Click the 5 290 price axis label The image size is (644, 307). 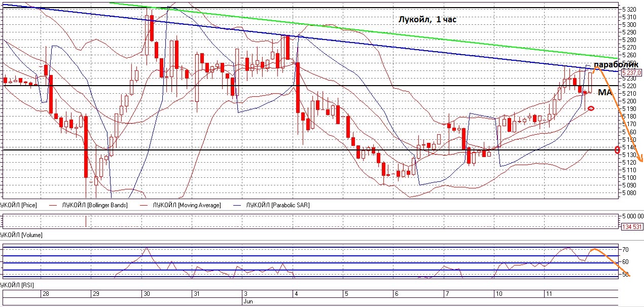[x=630, y=32]
